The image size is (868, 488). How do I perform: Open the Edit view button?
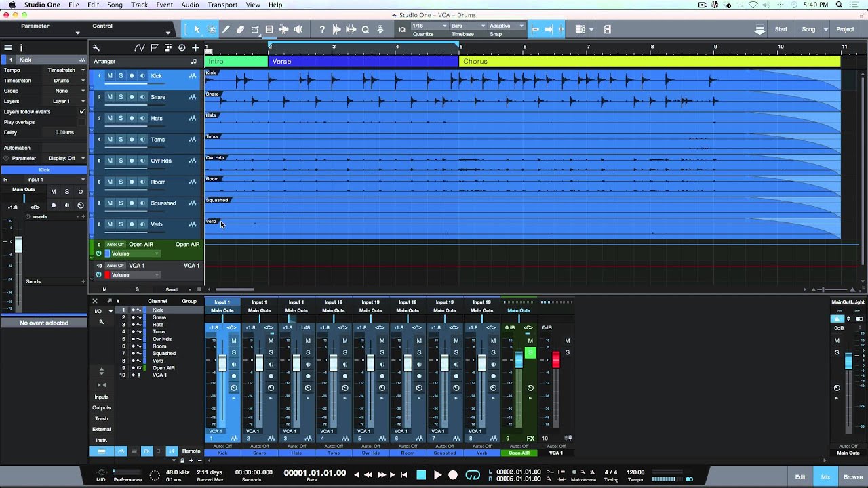pyautogui.click(x=800, y=476)
